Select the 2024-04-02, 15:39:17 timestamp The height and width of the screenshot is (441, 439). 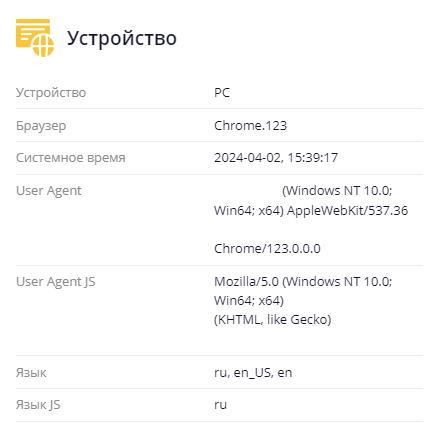point(276,158)
